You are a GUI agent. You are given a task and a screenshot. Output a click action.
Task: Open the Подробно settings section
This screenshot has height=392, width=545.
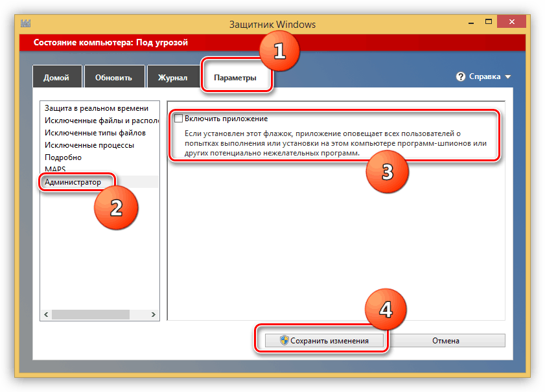(63, 157)
